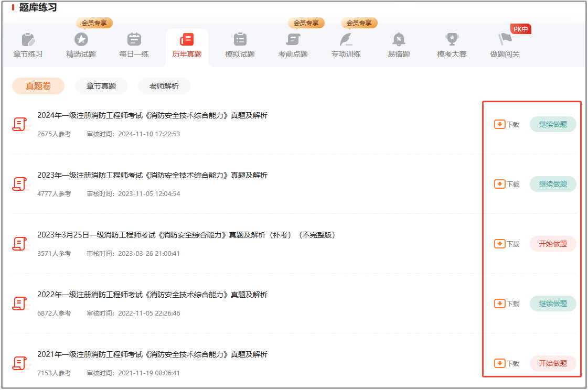Select the 精选试题 star icon
Viewport: 588px width, 390px height.
click(81, 39)
